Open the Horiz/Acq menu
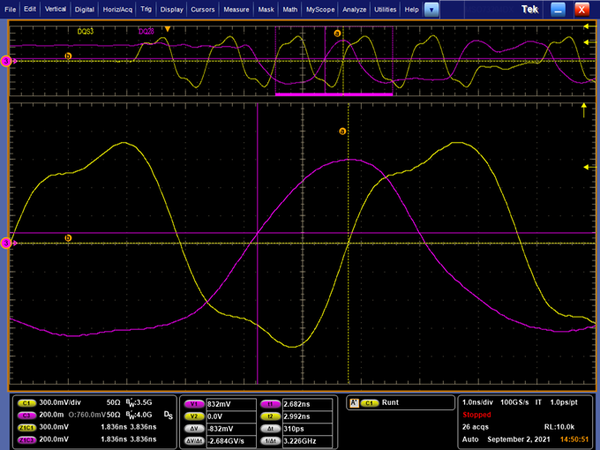The image size is (600, 450). point(117,9)
